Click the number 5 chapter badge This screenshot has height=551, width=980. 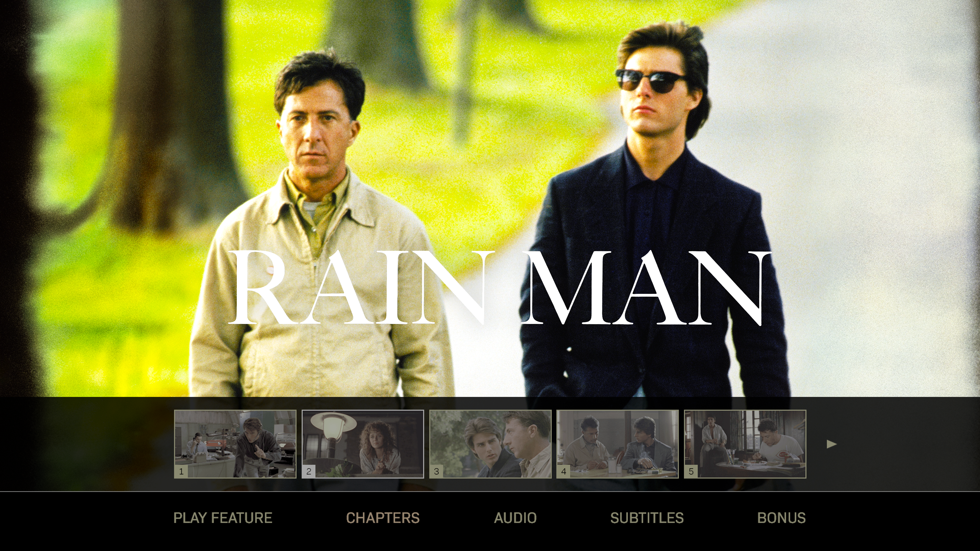(691, 471)
